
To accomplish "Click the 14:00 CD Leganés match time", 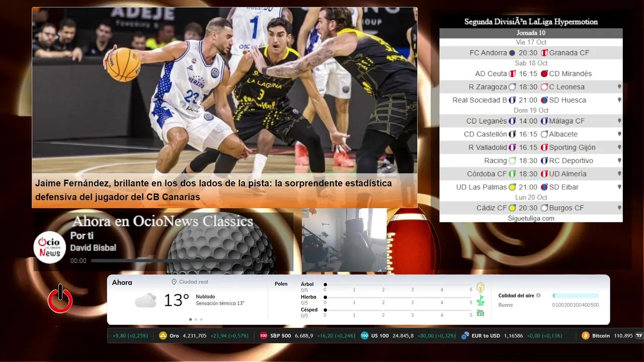I will point(528,121).
